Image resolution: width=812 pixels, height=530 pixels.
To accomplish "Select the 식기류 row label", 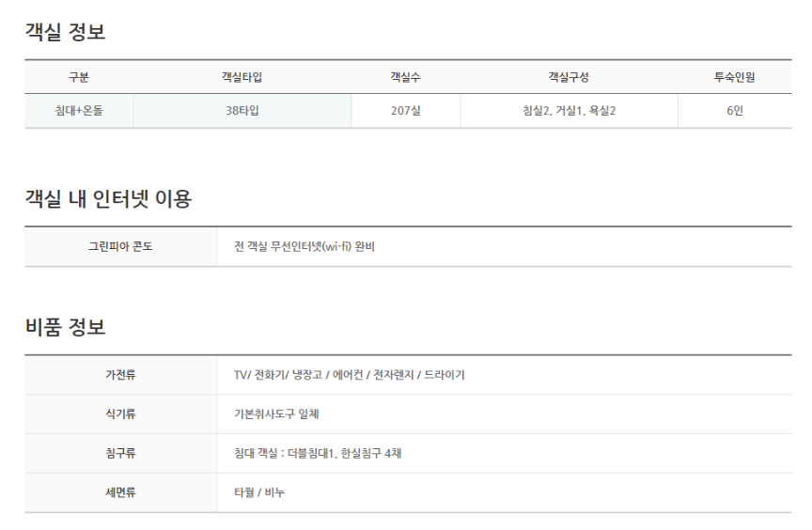I will pos(120,414).
